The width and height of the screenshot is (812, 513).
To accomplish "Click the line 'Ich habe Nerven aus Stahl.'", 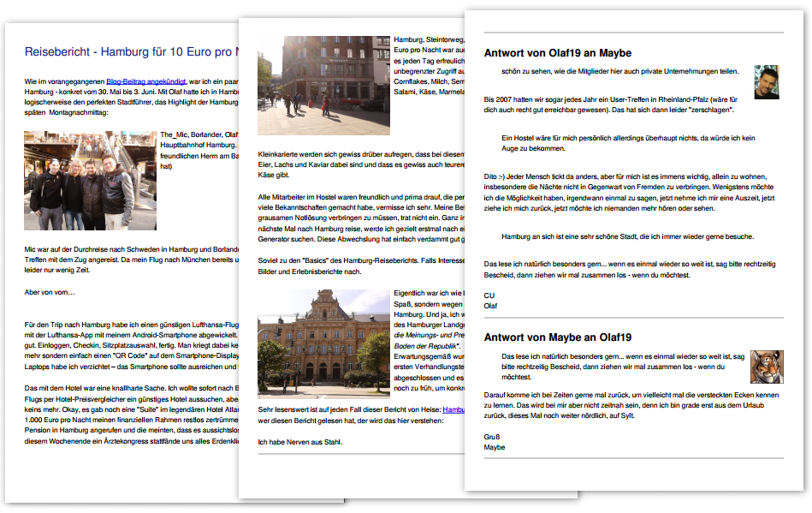I will 300,442.
